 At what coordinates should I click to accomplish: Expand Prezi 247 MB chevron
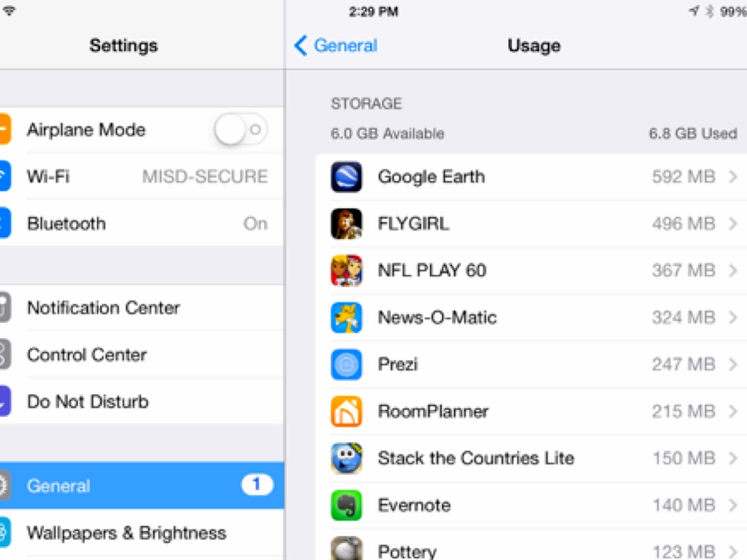733,365
